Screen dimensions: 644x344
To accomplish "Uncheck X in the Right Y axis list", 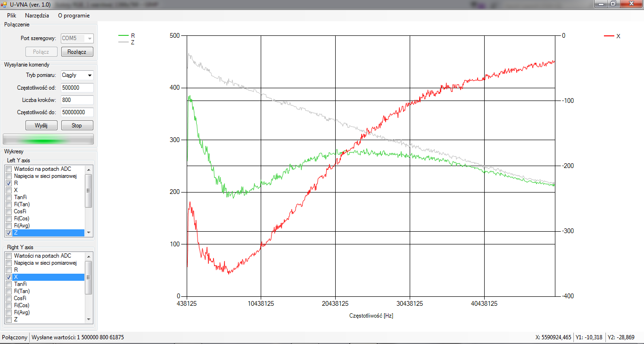I will tap(9, 277).
